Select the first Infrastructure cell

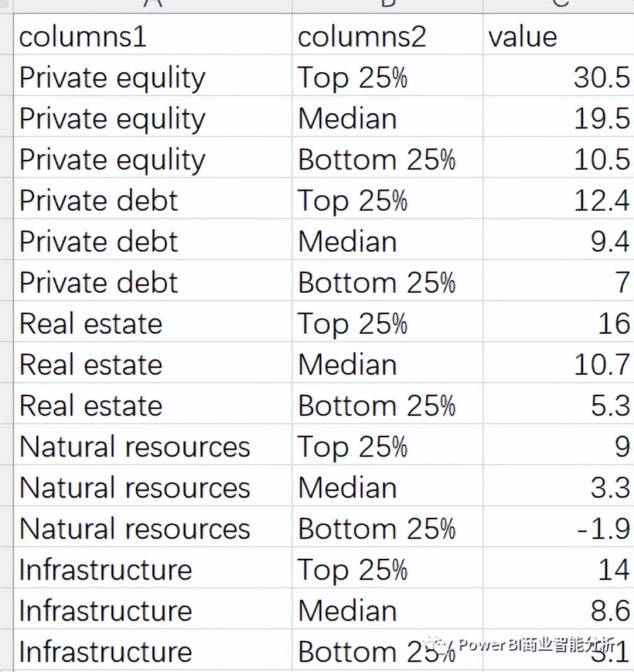pyautogui.click(x=153, y=568)
